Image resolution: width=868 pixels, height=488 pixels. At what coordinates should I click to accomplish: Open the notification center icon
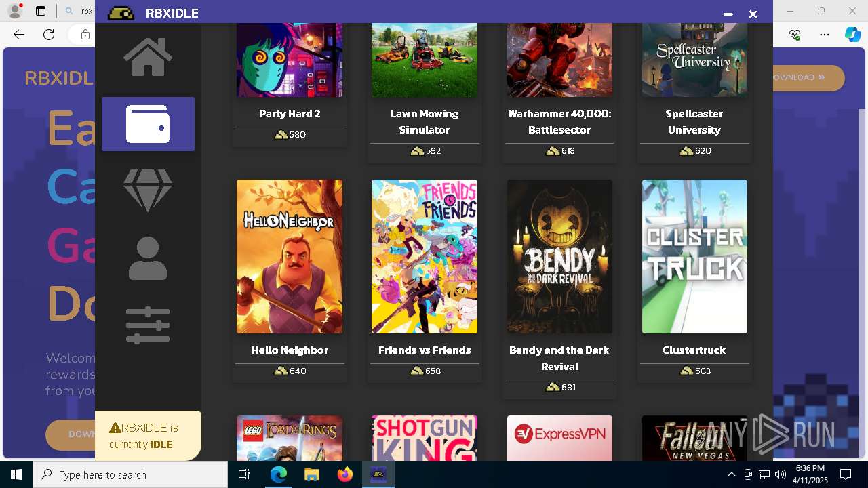(846, 474)
